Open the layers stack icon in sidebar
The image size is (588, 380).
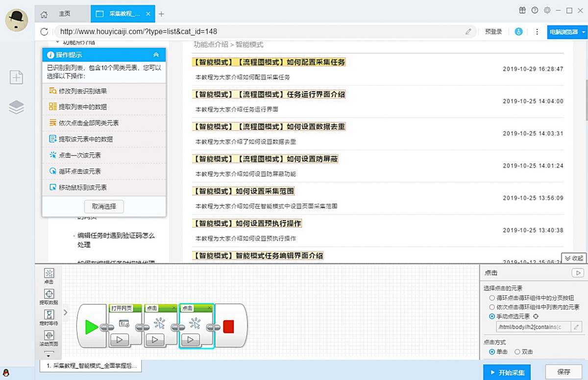coord(17,107)
